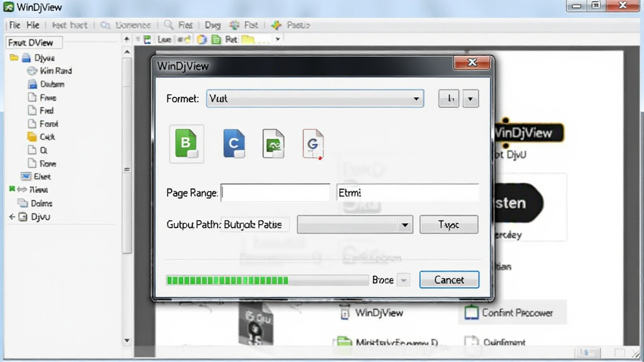Click the Butnolt Patue output path box
Viewport: 644px width, 362px height.
255,224
